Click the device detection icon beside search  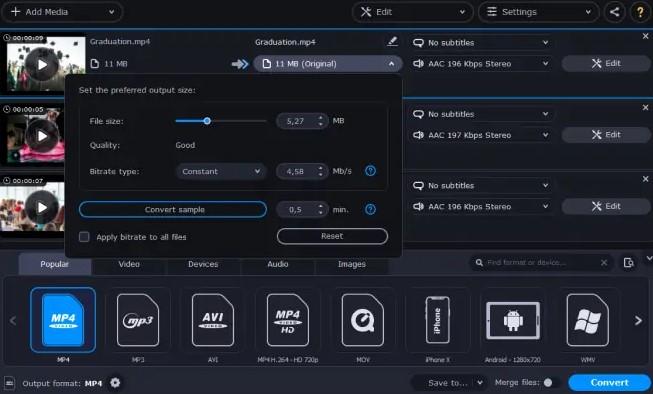click(x=628, y=262)
